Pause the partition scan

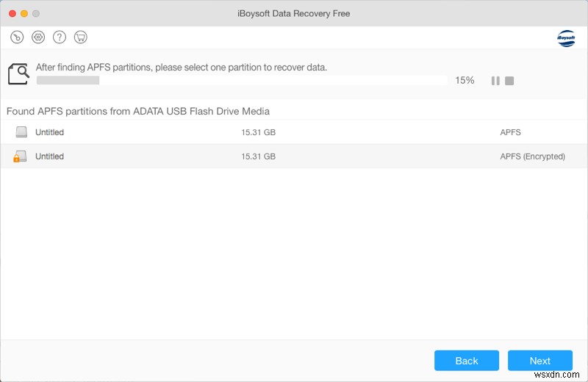point(495,81)
